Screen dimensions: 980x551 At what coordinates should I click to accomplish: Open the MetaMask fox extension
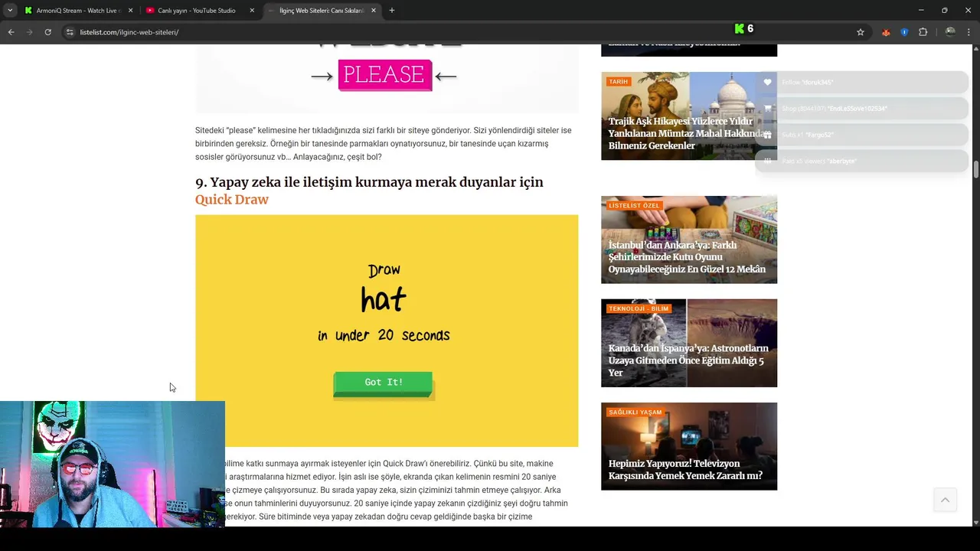886,32
